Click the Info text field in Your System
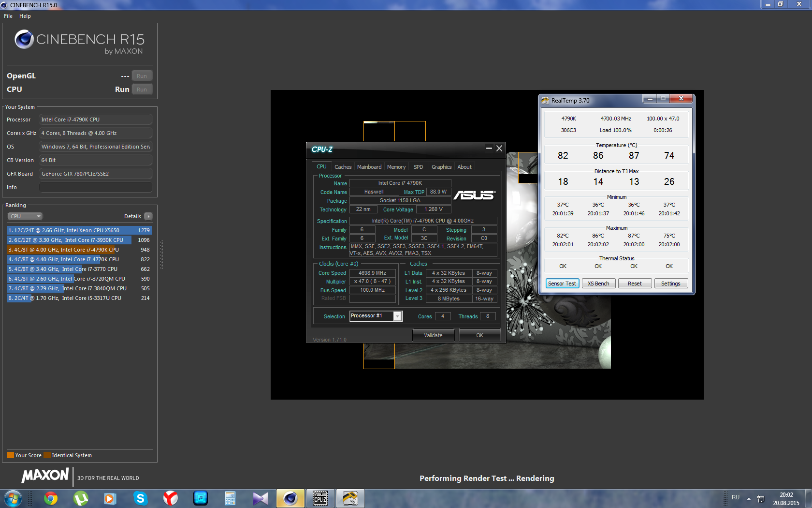 (x=96, y=187)
